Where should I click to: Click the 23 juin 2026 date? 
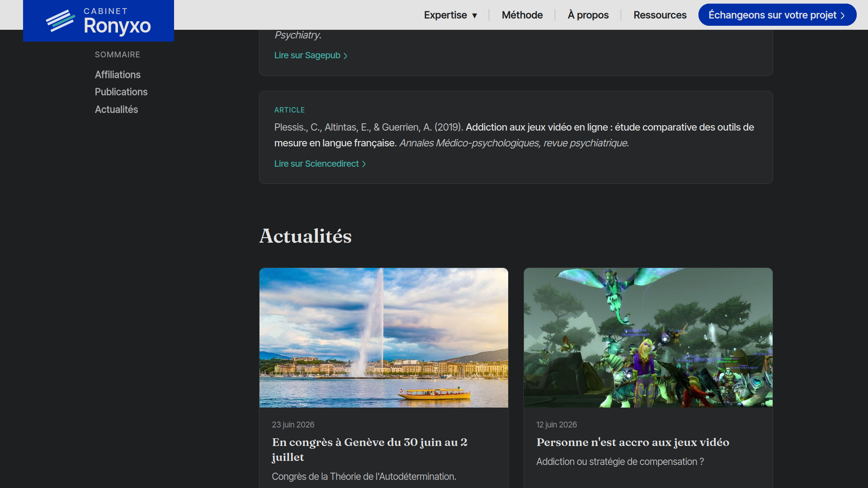pyautogui.click(x=293, y=425)
